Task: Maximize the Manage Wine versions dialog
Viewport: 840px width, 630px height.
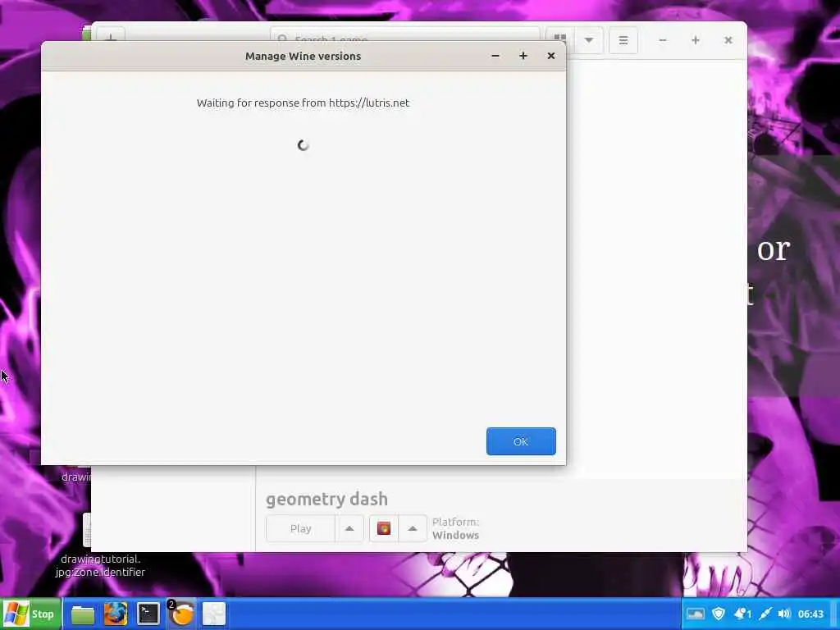Action: point(523,56)
